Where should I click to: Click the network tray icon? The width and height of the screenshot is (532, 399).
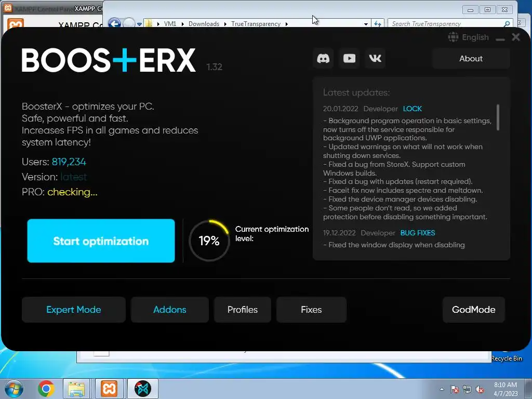point(467,389)
